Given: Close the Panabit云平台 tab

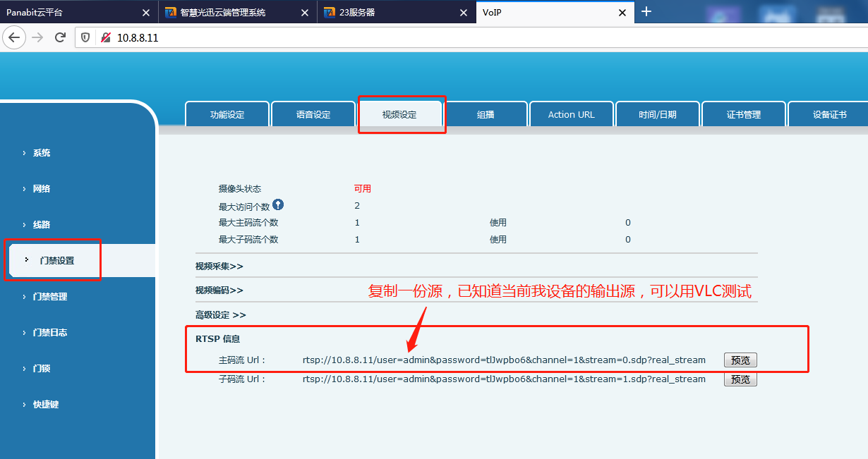Looking at the screenshot, I should [145, 13].
